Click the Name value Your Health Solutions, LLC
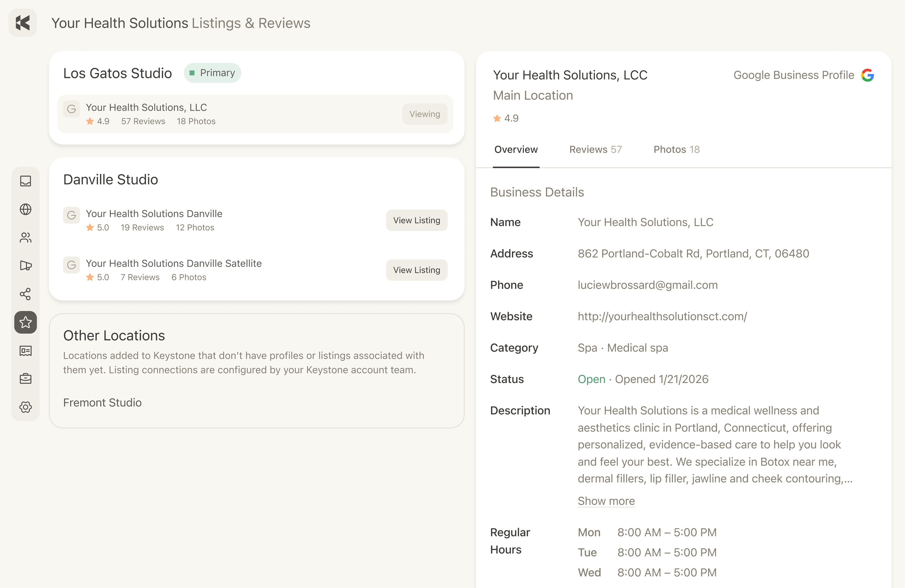The height and width of the screenshot is (588, 905). pos(646,222)
